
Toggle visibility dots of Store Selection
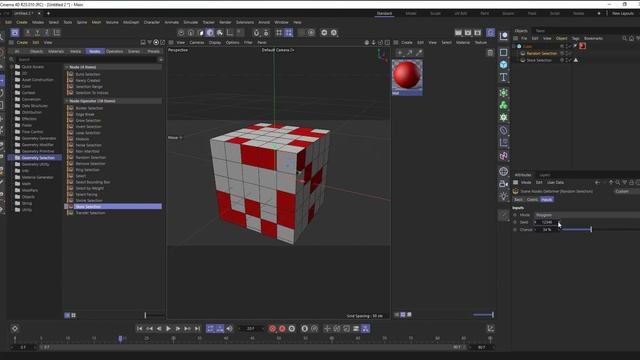(x=567, y=60)
